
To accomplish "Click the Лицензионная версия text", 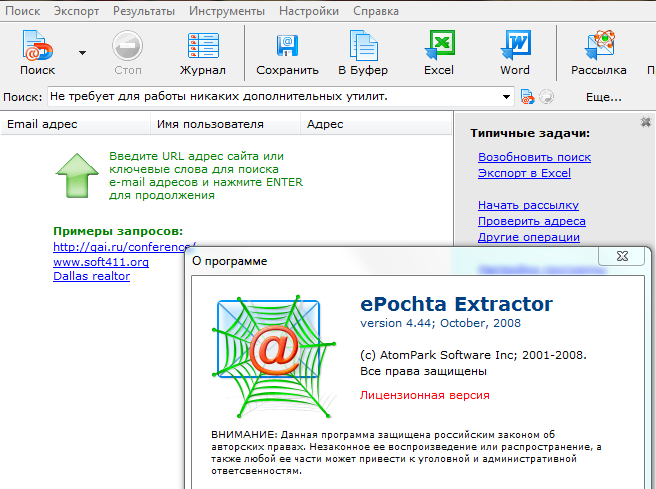I will [x=425, y=395].
